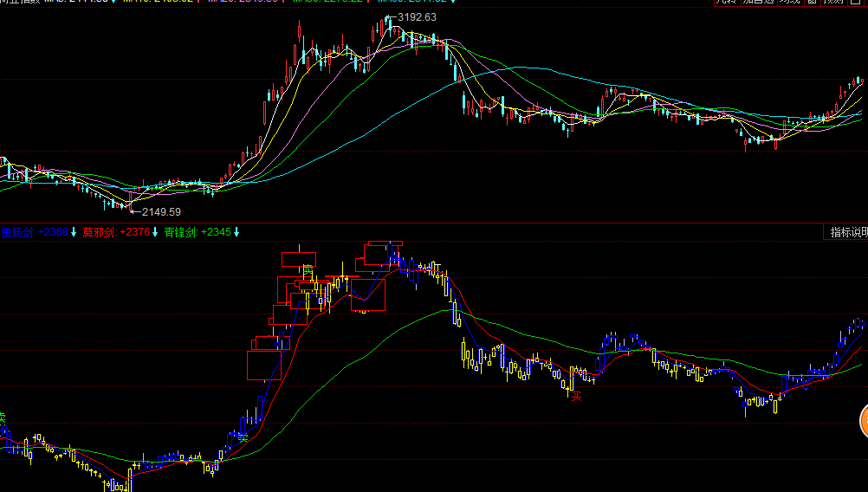Select the red 莫邪剑 indicator label

[99, 232]
